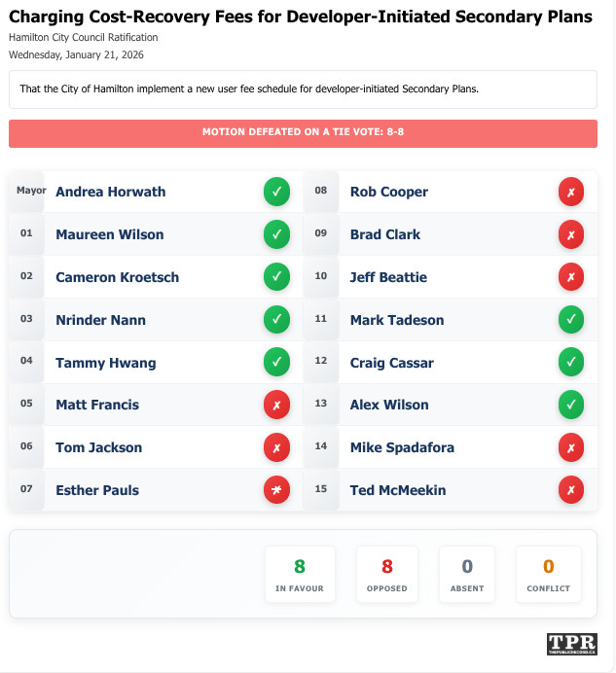
Task: Click Mark Tadeson's green checkmark icon
Action: pos(571,320)
